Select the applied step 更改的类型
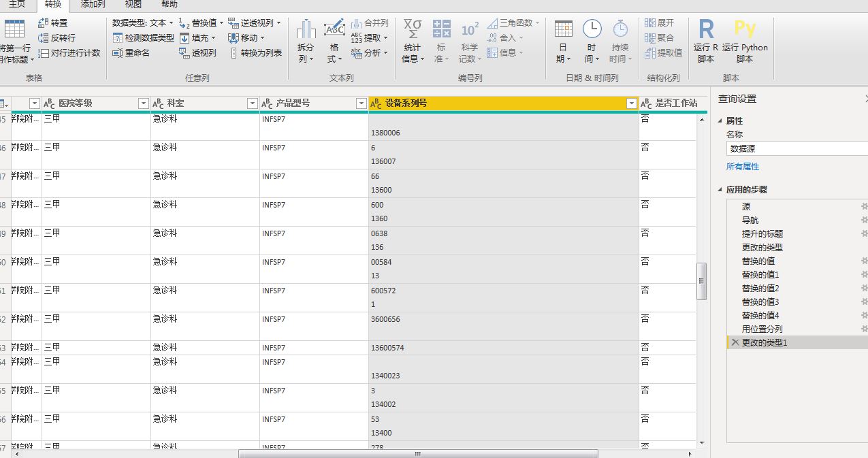Image resolution: width=868 pixels, height=458 pixels. (762, 247)
